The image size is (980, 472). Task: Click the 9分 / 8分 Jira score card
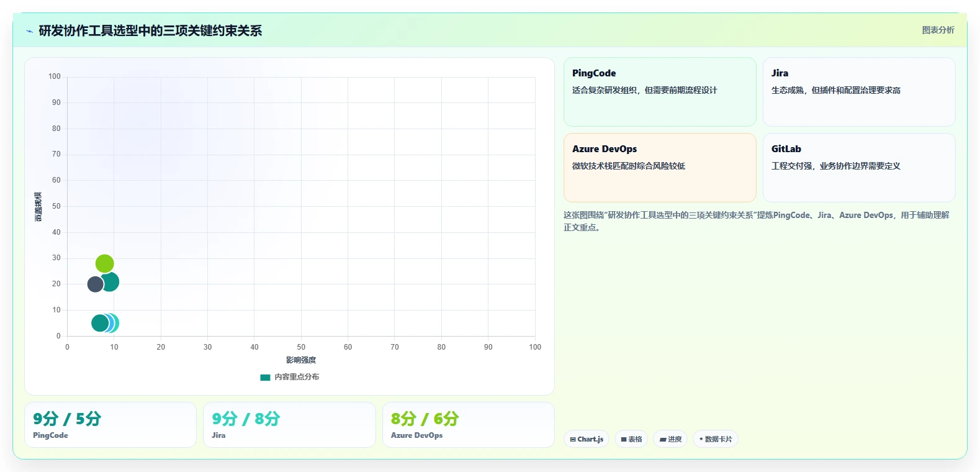[x=289, y=425]
